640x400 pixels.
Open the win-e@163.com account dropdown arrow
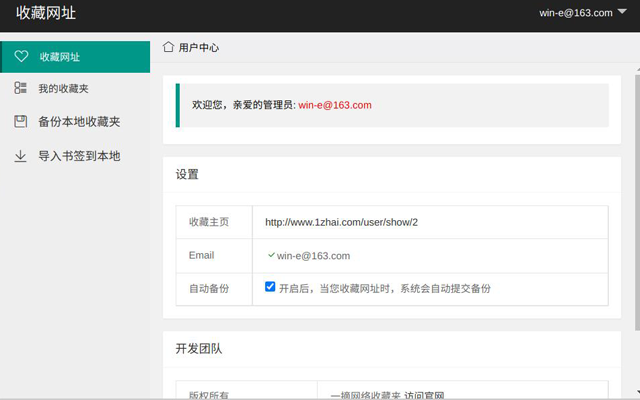pyautogui.click(x=622, y=11)
